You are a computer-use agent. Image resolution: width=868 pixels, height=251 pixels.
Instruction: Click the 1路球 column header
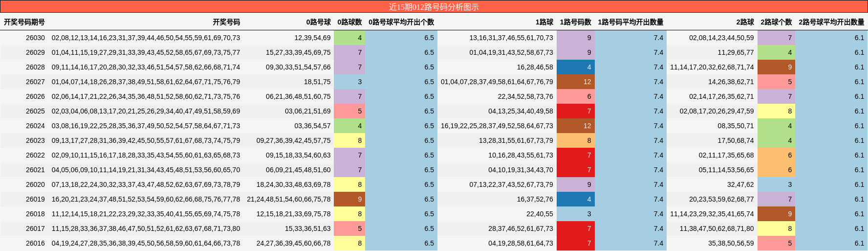click(544, 22)
